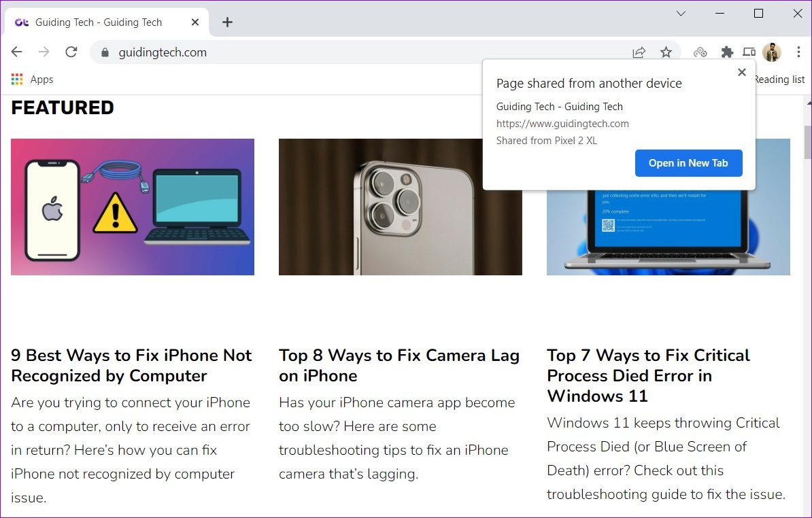Click the cast to devices icon

pyautogui.click(x=749, y=52)
